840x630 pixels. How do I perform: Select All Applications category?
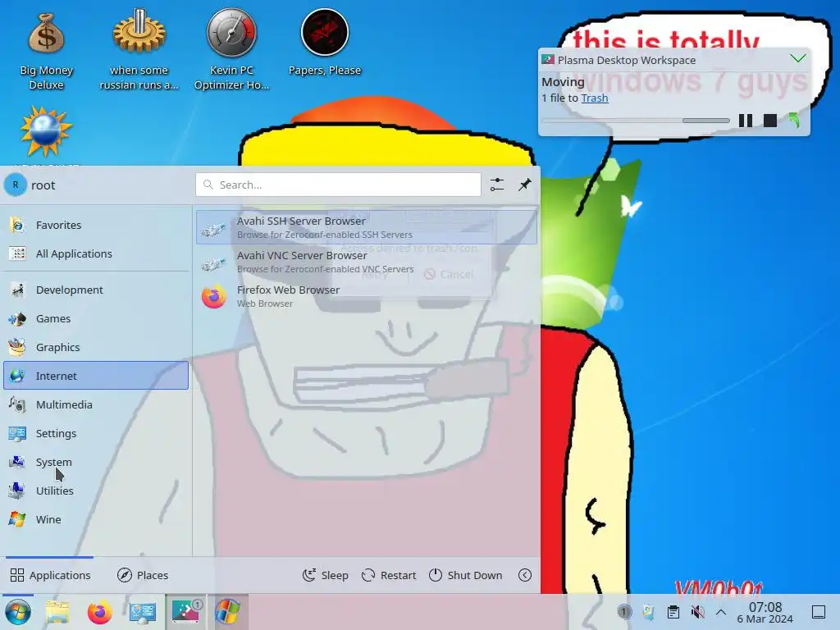pyautogui.click(x=96, y=253)
